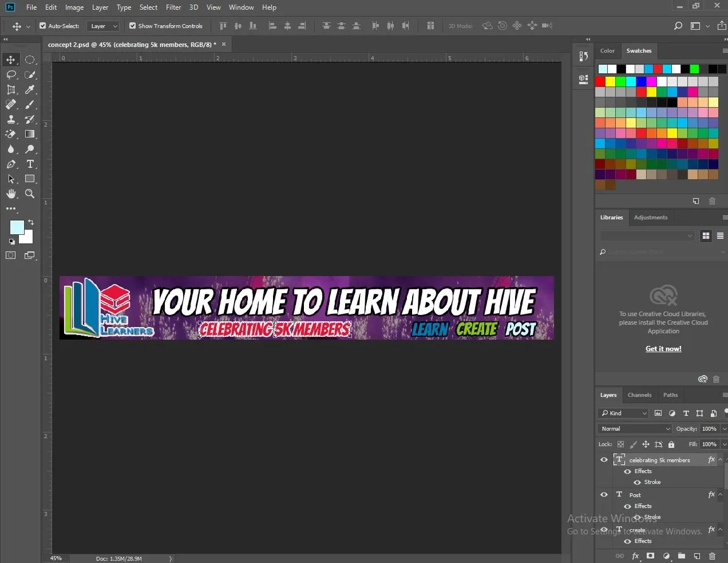Select the Zoom tool
This screenshot has width=728, height=563.
(x=30, y=194)
